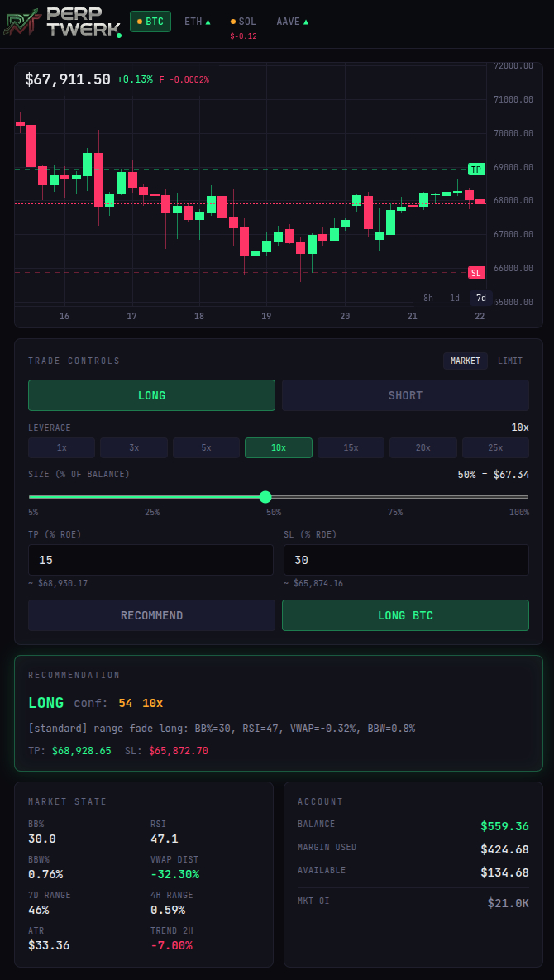Click the red SL marker on chart
The height and width of the screenshot is (980, 554).
point(476,273)
